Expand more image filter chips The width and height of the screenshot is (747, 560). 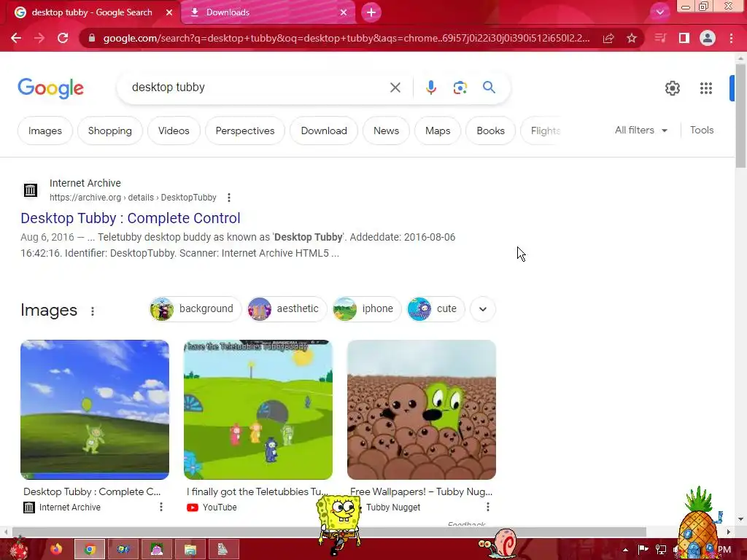coord(483,309)
